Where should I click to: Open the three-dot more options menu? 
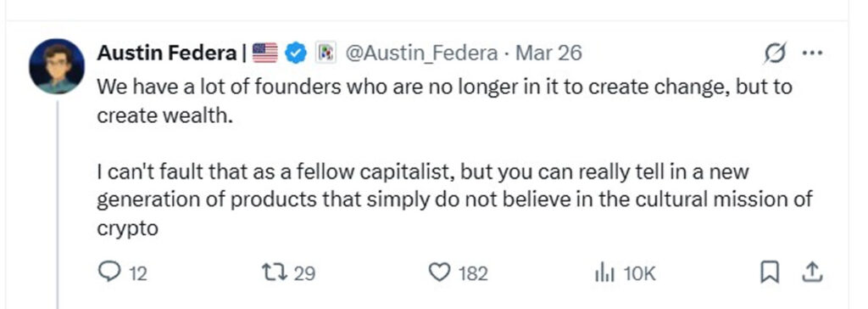(812, 53)
